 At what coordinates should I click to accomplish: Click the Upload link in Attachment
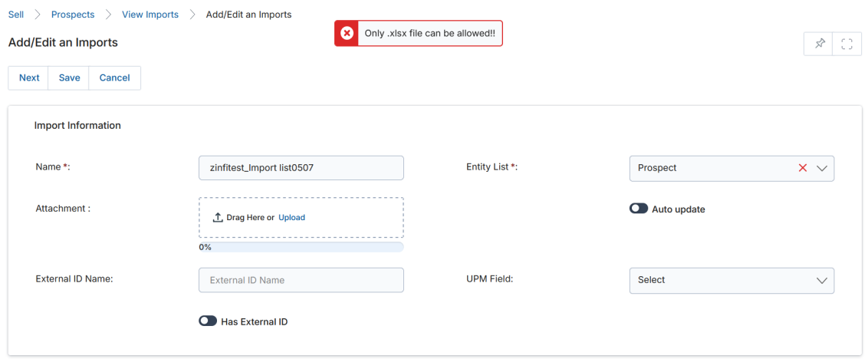(x=291, y=217)
